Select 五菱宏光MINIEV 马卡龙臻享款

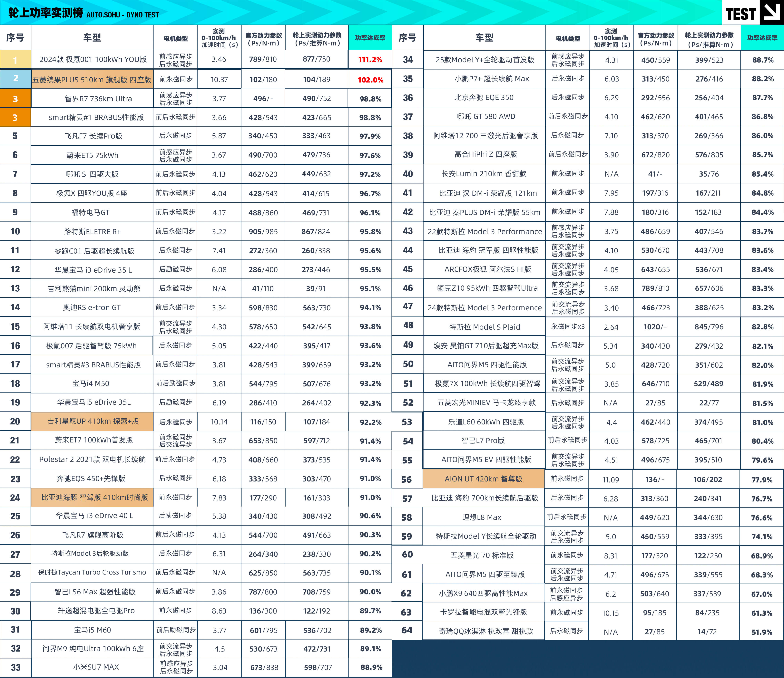click(486, 402)
